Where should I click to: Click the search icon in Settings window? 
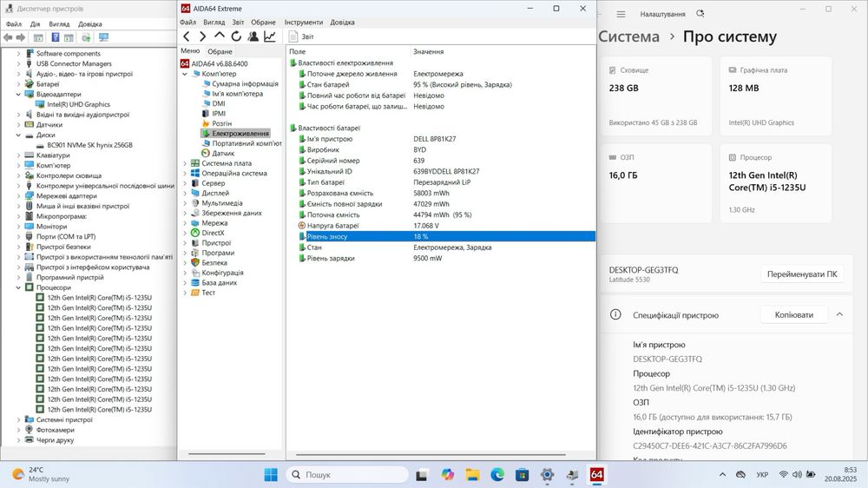(x=700, y=13)
